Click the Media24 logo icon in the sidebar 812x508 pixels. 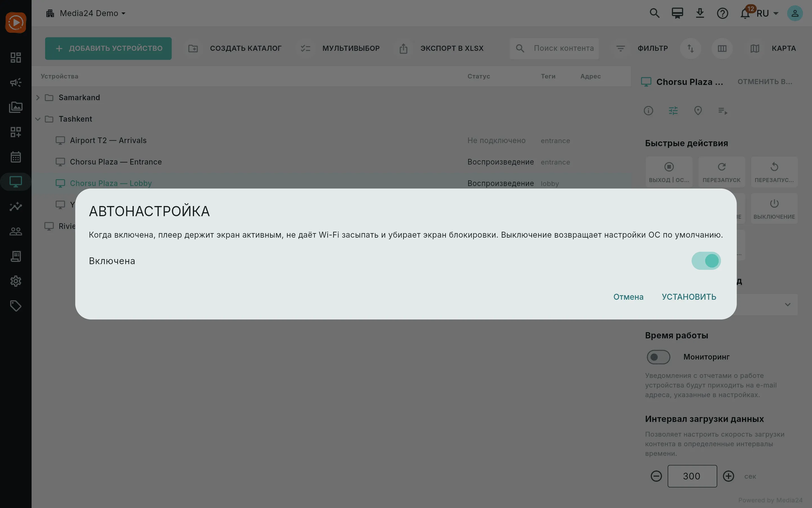click(16, 23)
